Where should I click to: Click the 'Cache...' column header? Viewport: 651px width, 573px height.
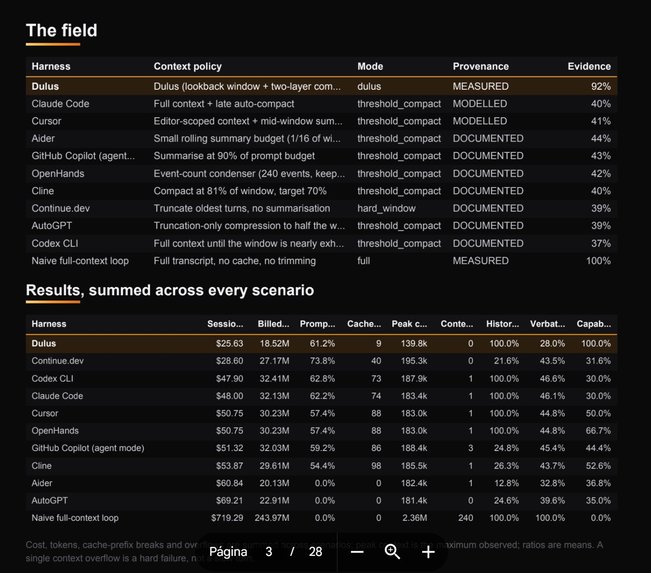coord(364,324)
